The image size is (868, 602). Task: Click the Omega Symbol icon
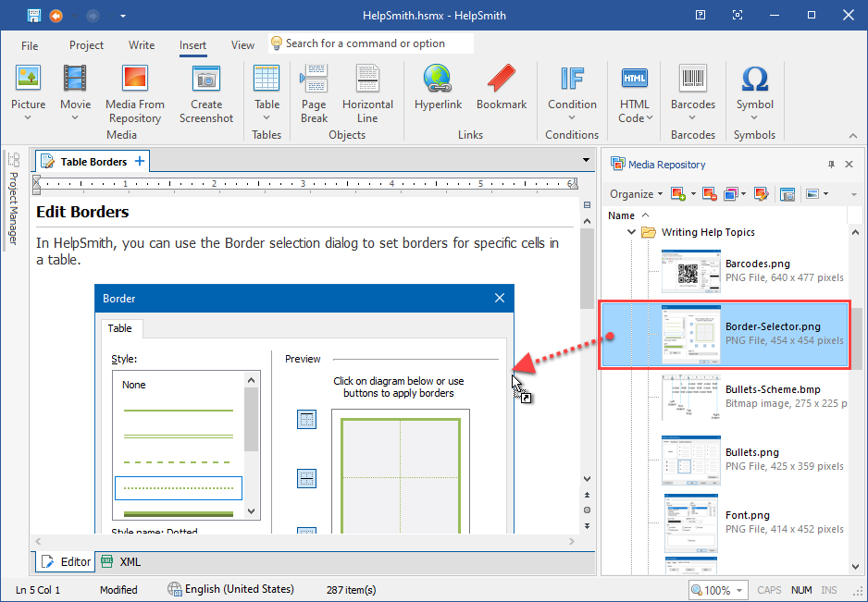[x=754, y=78]
